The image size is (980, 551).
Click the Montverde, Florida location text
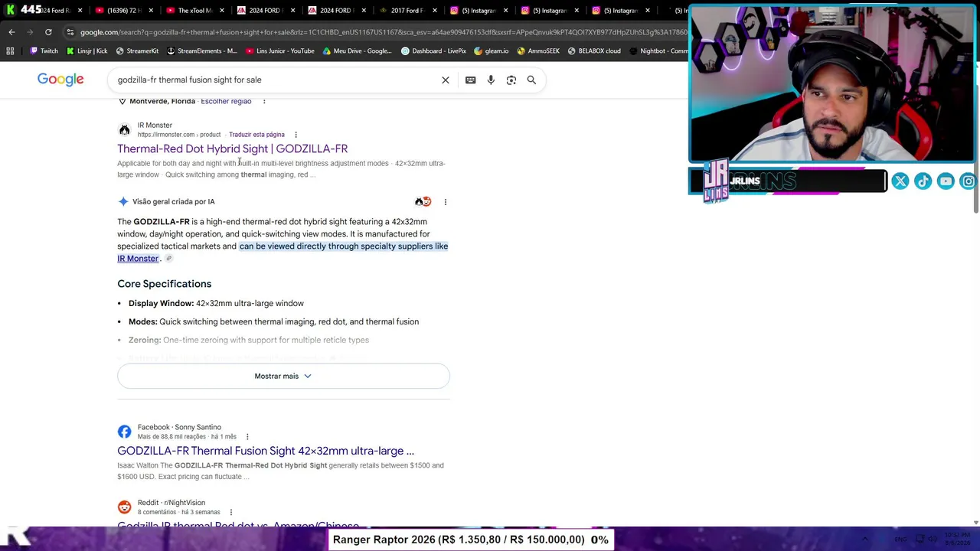(162, 101)
